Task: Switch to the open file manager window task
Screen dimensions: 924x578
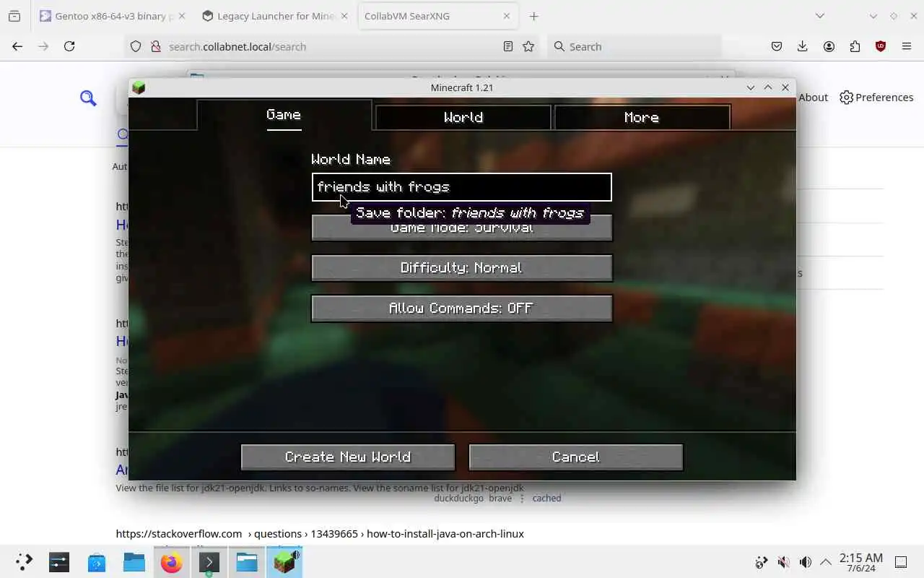Action: pyautogui.click(x=247, y=562)
